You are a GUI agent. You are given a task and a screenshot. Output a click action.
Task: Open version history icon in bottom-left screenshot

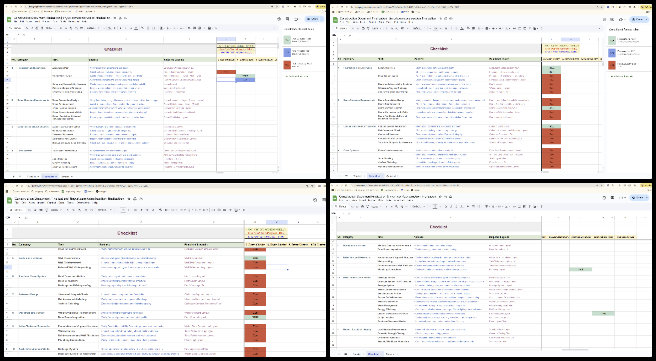pos(315,200)
